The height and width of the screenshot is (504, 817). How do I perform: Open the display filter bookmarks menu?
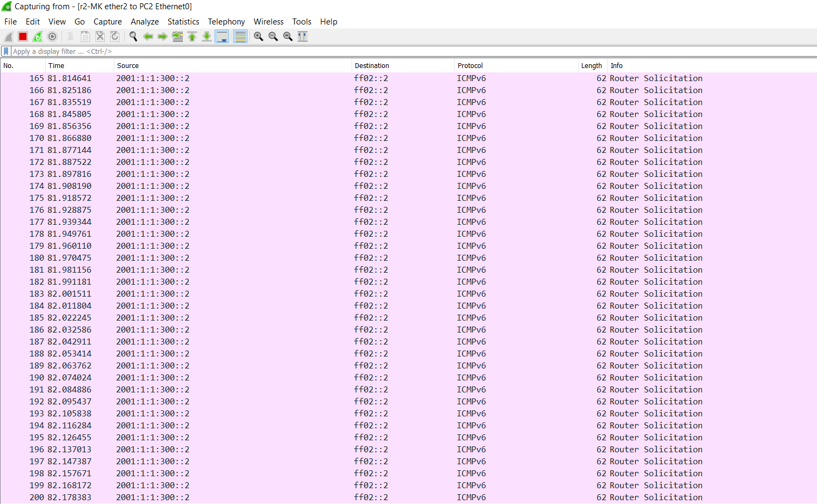pyautogui.click(x=5, y=51)
